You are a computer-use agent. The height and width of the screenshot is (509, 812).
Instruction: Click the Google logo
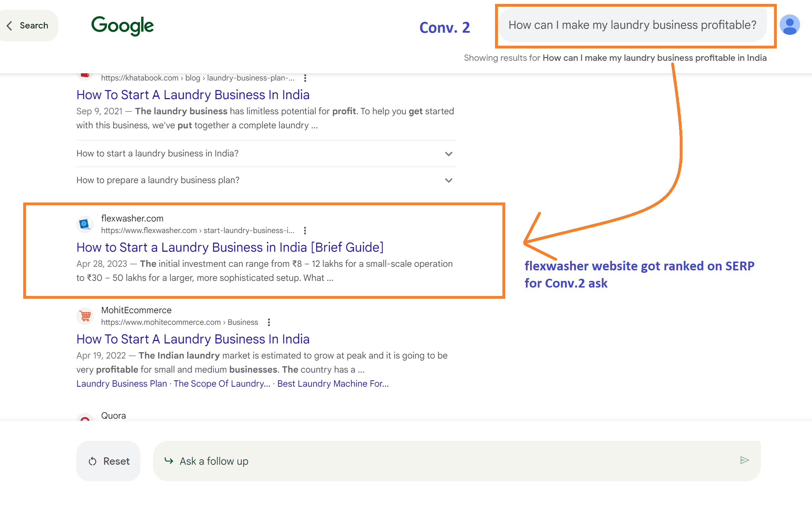pyautogui.click(x=122, y=26)
